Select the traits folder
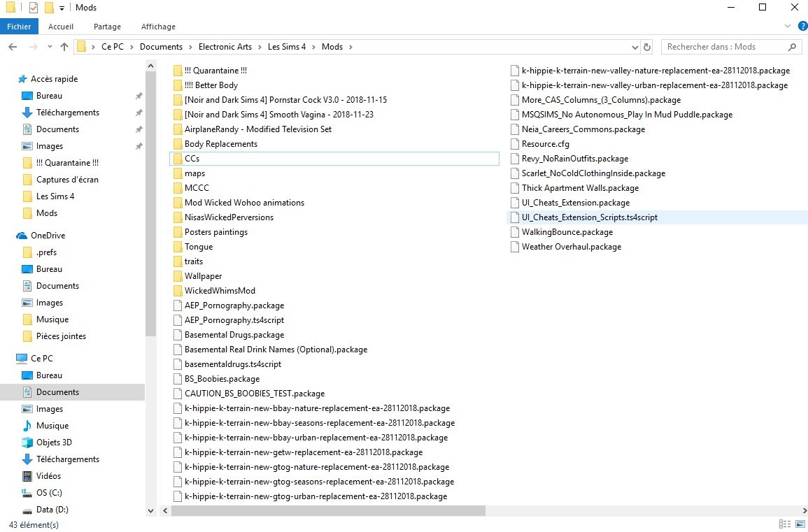Viewport: 808px width, 532px height. [193, 261]
